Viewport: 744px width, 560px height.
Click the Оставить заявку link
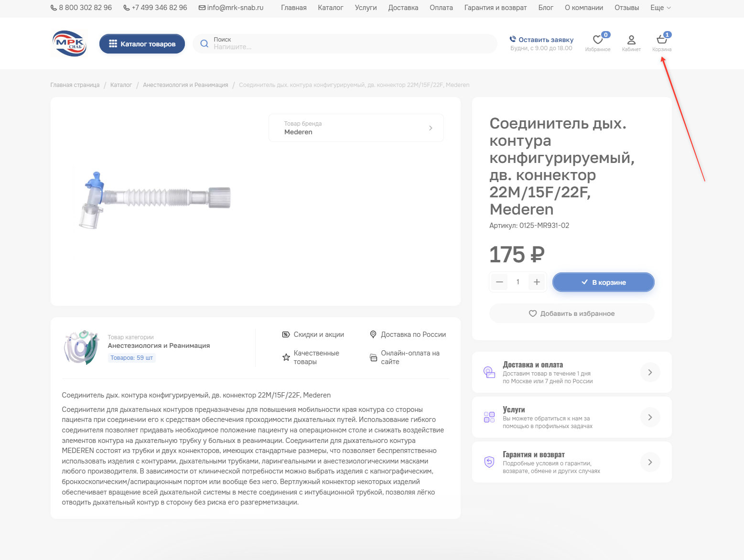546,40
